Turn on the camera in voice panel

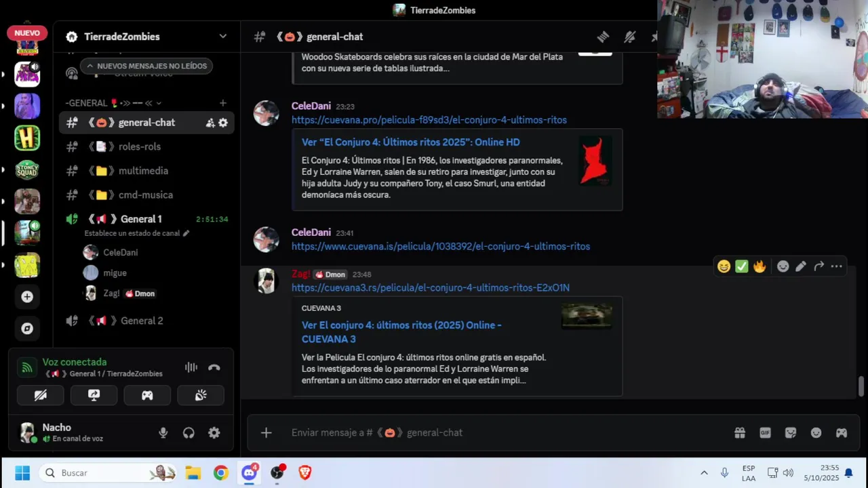click(41, 395)
